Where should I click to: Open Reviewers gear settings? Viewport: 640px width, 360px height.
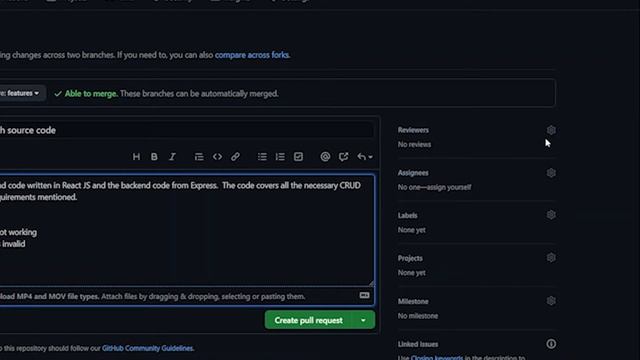[x=551, y=130]
